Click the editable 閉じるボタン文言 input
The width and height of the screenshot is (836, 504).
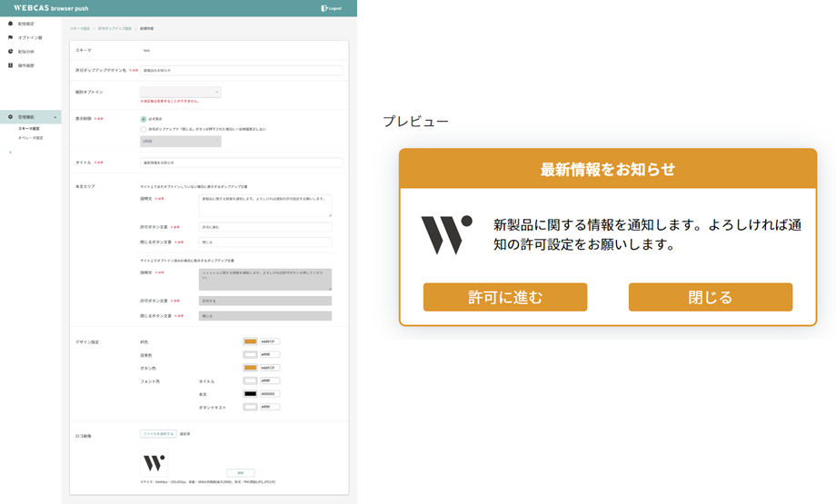click(265, 242)
